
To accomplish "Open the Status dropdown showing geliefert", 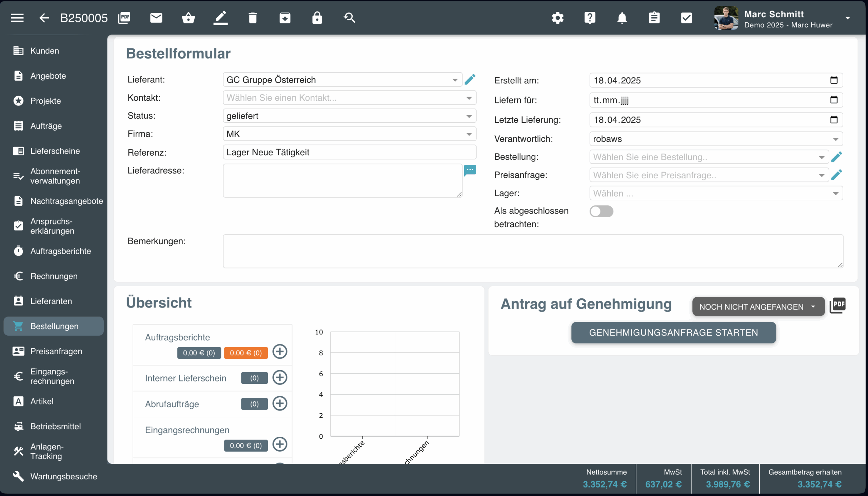I will click(349, 116).
